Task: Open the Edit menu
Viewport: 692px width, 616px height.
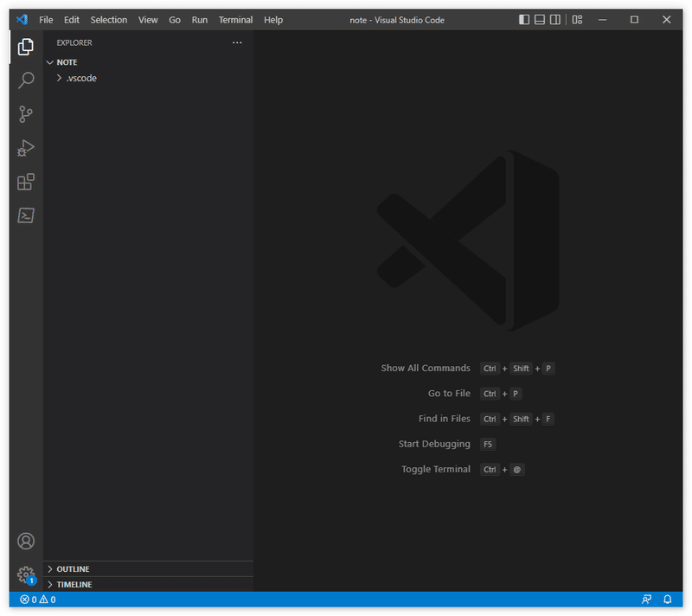Action: point(72,20)
